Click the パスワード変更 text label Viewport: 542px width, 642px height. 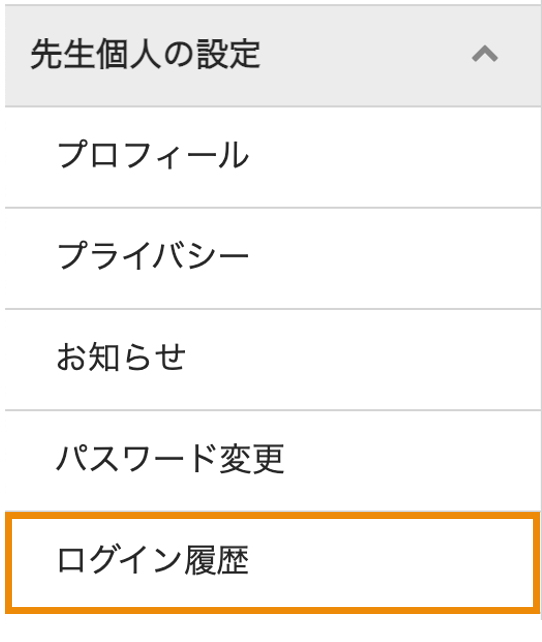[x=170, y=459]
